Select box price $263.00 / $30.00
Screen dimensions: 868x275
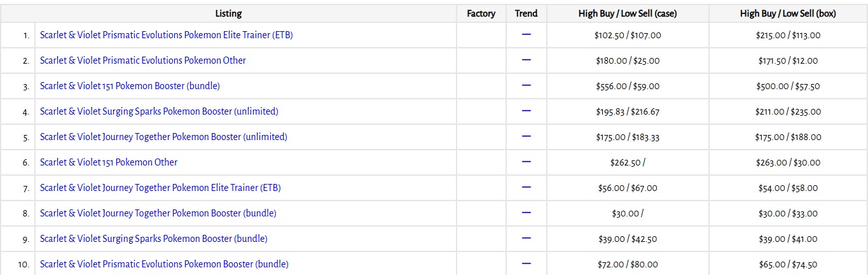pyautogui.click(x=788, y=163)
